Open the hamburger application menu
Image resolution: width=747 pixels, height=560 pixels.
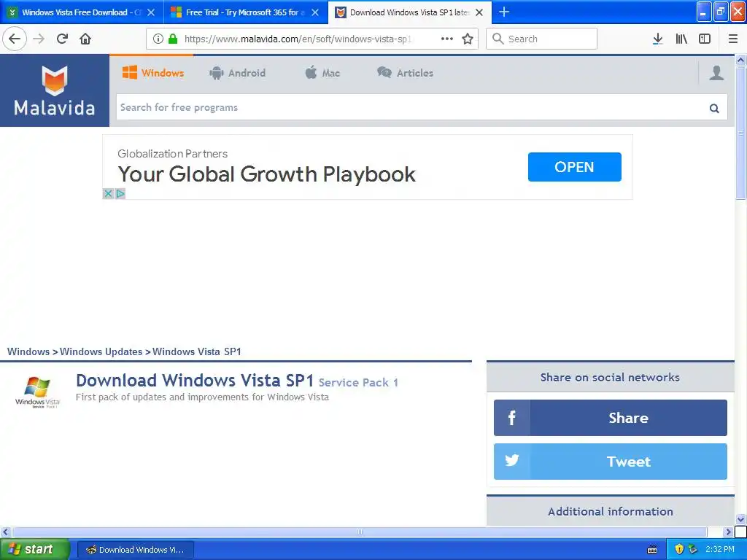tap(733, 39)
